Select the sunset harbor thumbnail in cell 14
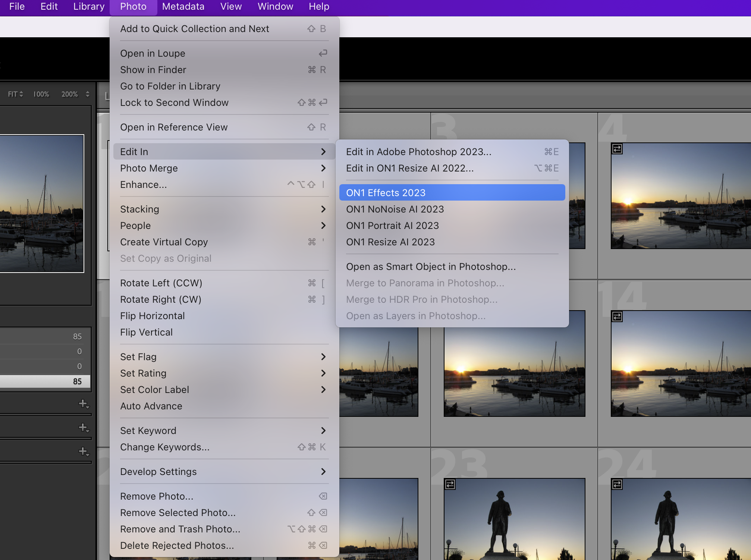Image resolution: width=751 pixels, height=560 pixels. (x=681, y=364)
